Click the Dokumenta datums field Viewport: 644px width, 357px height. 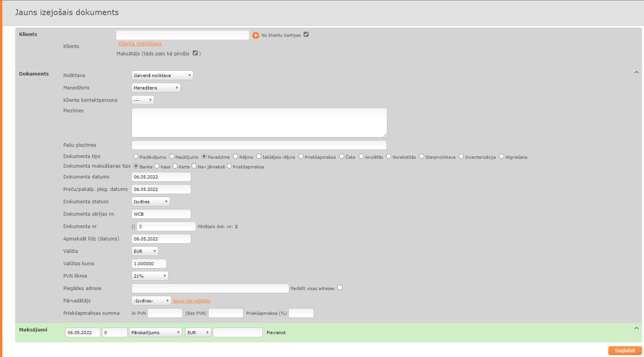pos(161,177)
